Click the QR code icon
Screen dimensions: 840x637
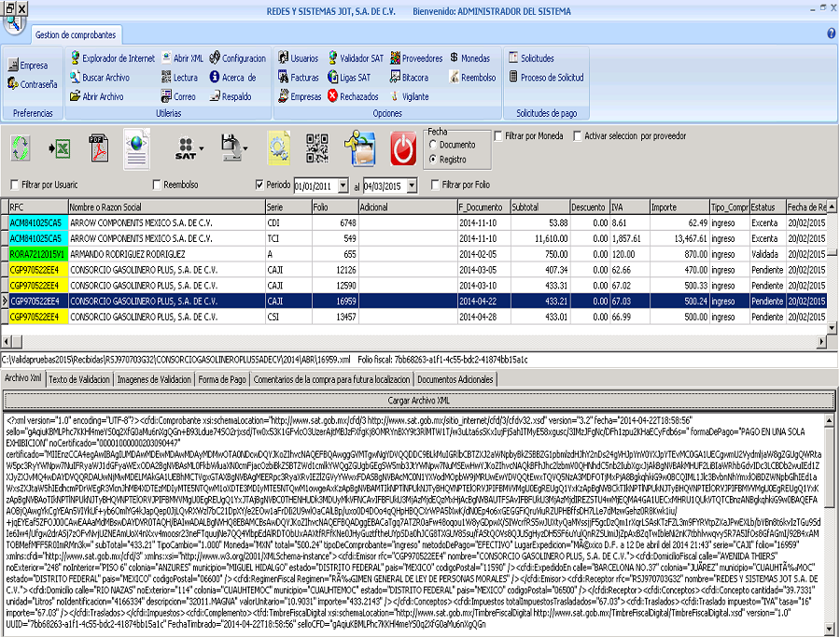tap(317, 149)
